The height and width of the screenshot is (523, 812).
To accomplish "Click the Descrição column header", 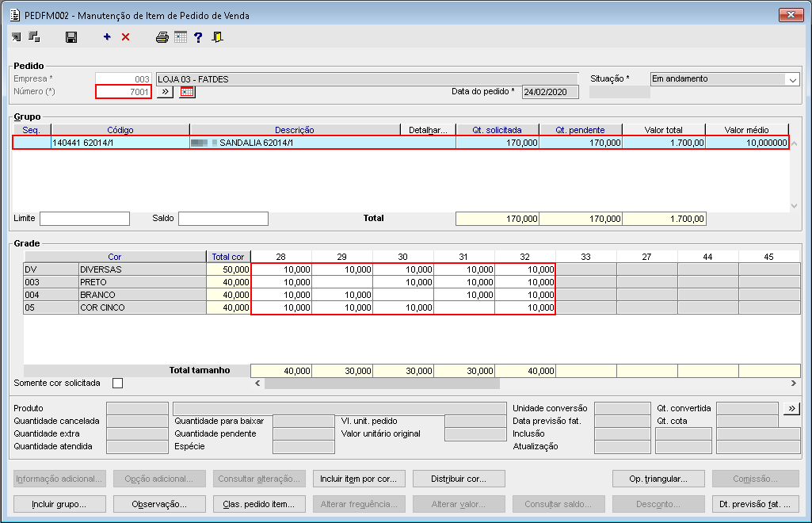I will 295,130.
